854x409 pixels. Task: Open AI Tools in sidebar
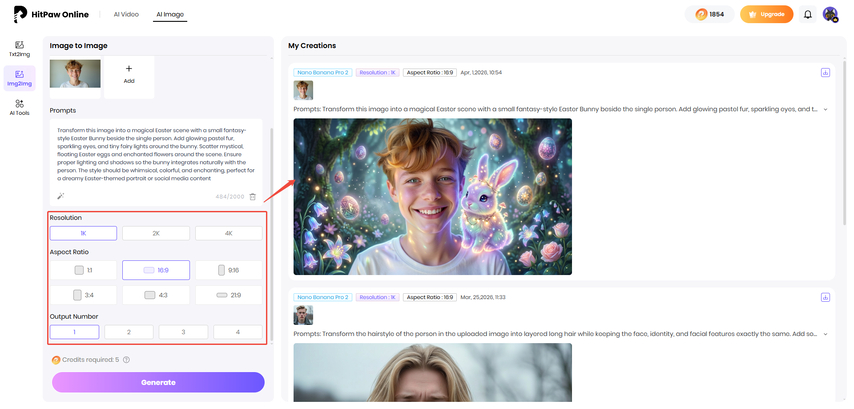pyautogui.click(x=19, y=107)
